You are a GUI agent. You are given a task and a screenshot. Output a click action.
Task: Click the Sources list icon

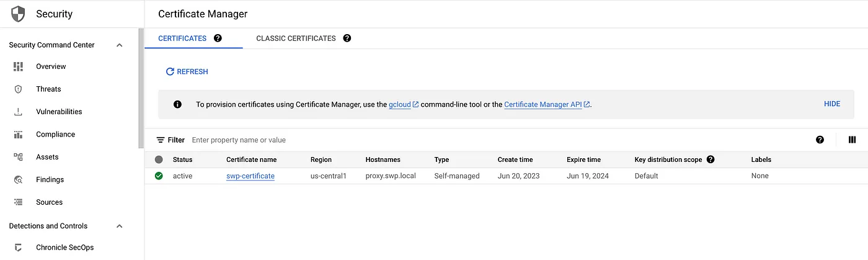pyautogui.click(x=18, y=202)
